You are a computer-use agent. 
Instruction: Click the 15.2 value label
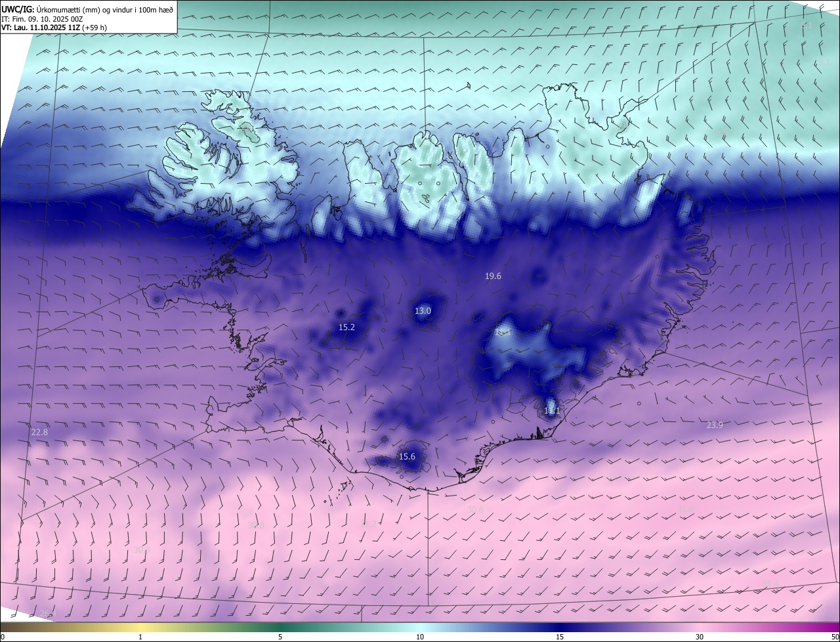(346, 327)
